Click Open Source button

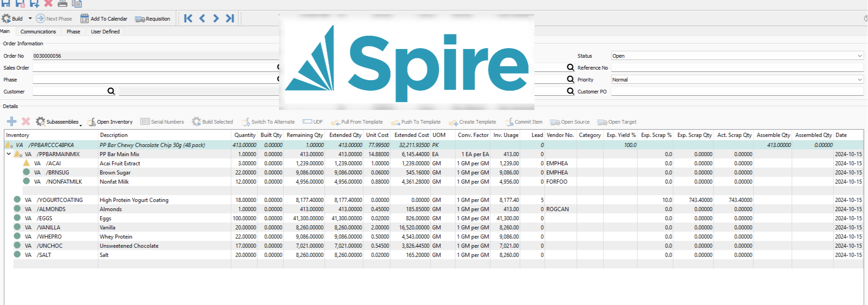[570, 122]
